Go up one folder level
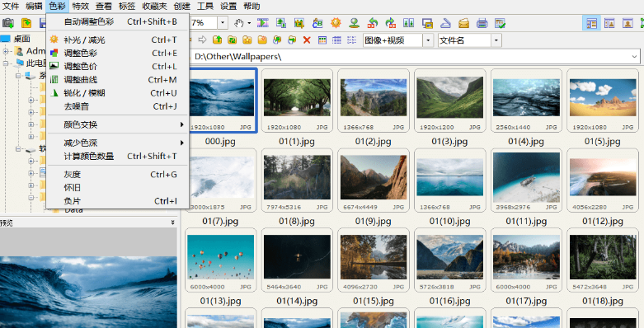 [x=217, y=40]
